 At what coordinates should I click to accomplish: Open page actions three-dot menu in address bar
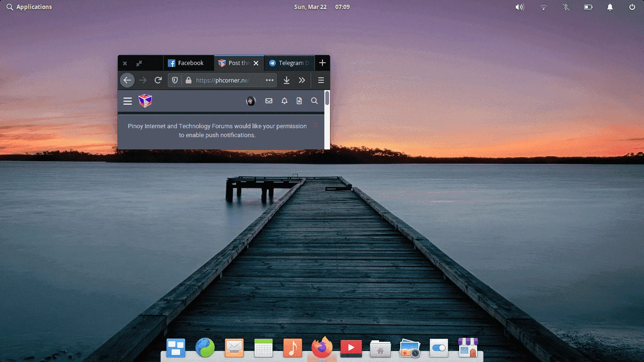pos(270,80)
